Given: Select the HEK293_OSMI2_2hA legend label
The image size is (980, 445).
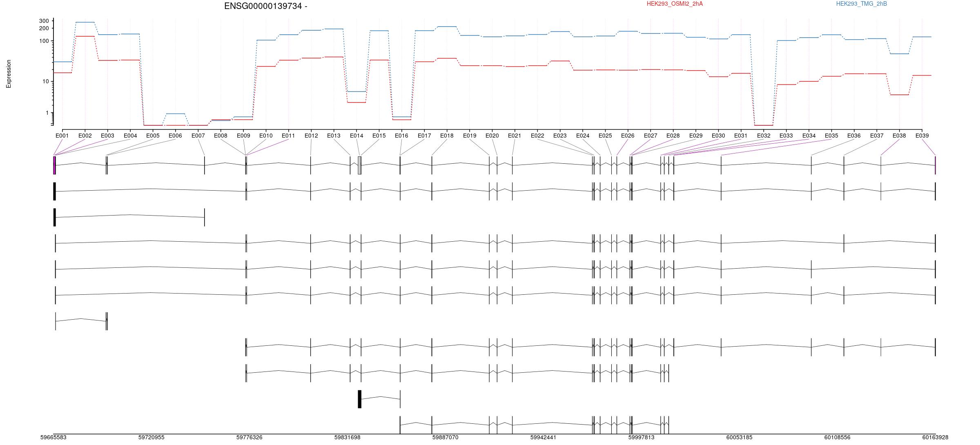Looking at the screenshot, I should (x=675, y=4).
